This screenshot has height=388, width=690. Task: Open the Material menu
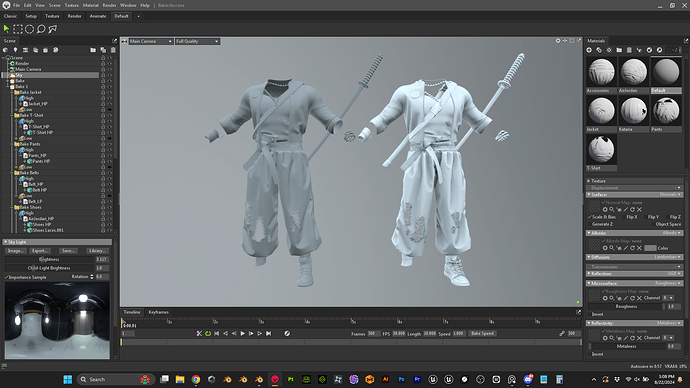coord(90,5)
